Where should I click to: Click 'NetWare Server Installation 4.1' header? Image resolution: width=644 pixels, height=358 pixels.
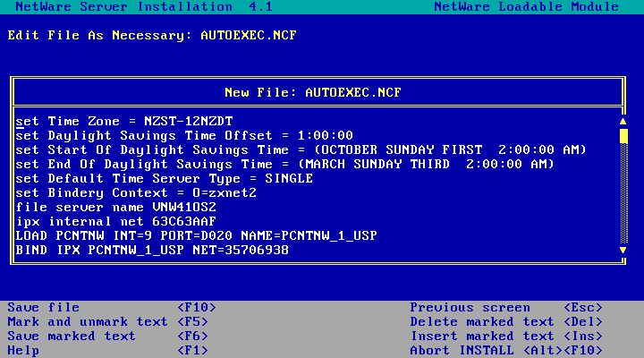[144, 6]
